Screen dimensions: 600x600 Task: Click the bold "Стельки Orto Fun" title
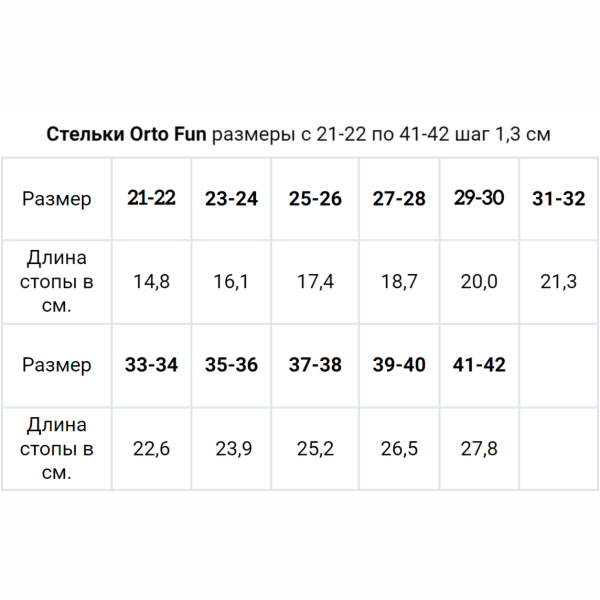click(x=125, y=135)
